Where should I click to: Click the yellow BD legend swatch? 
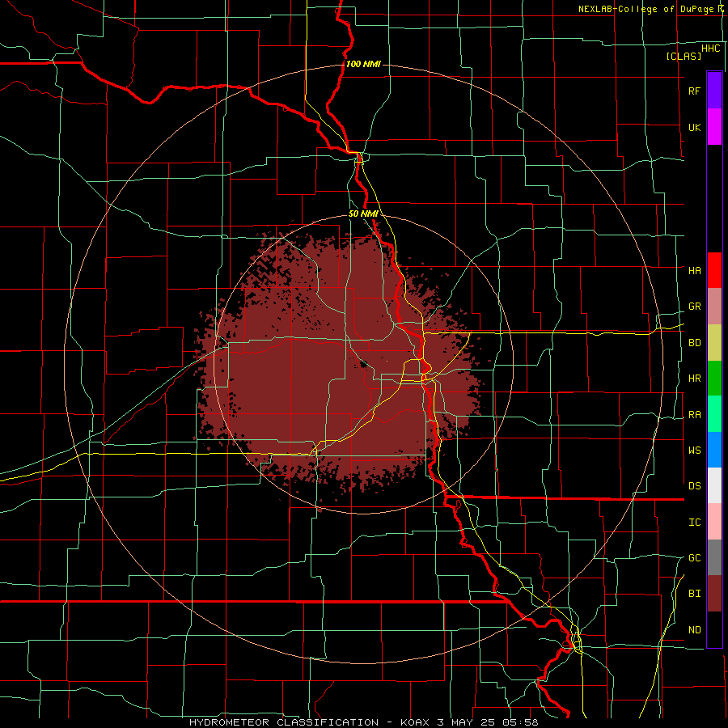pyautogui.click(x=714, y=343)
